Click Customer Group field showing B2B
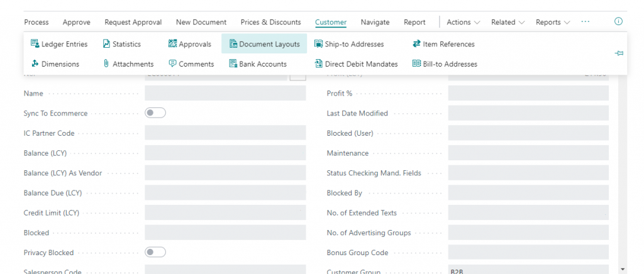Screen dimensions: 644x274 pyautogui.click(x=528, y=270)
